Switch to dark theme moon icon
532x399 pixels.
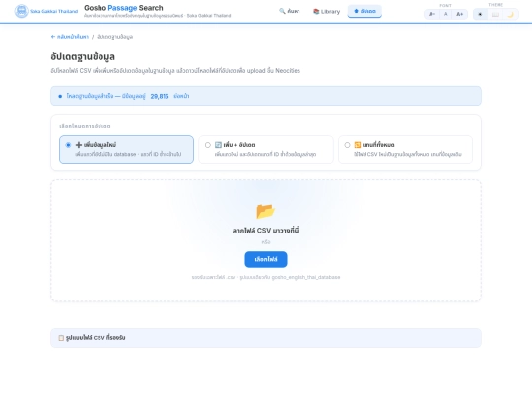(x=510, y=14)
